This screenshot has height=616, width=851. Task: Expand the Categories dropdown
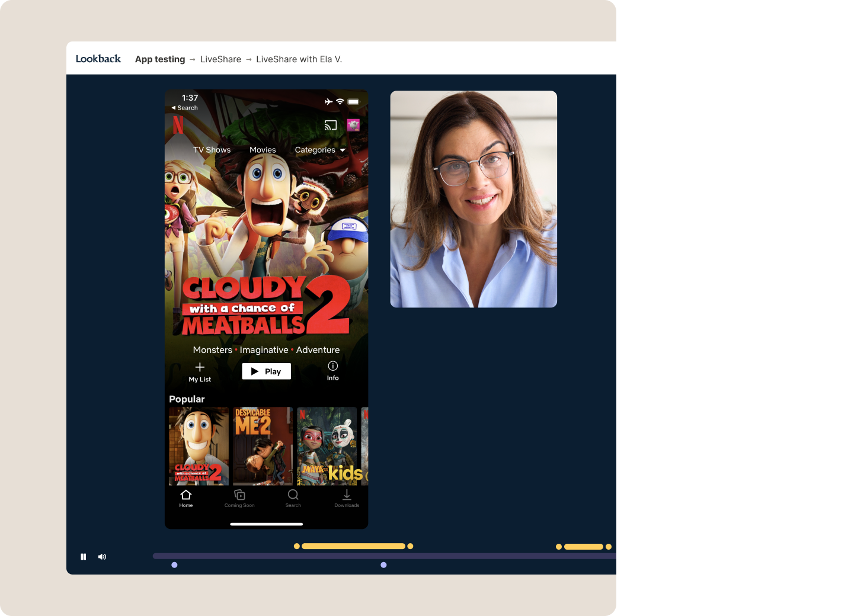coord(320,150)
